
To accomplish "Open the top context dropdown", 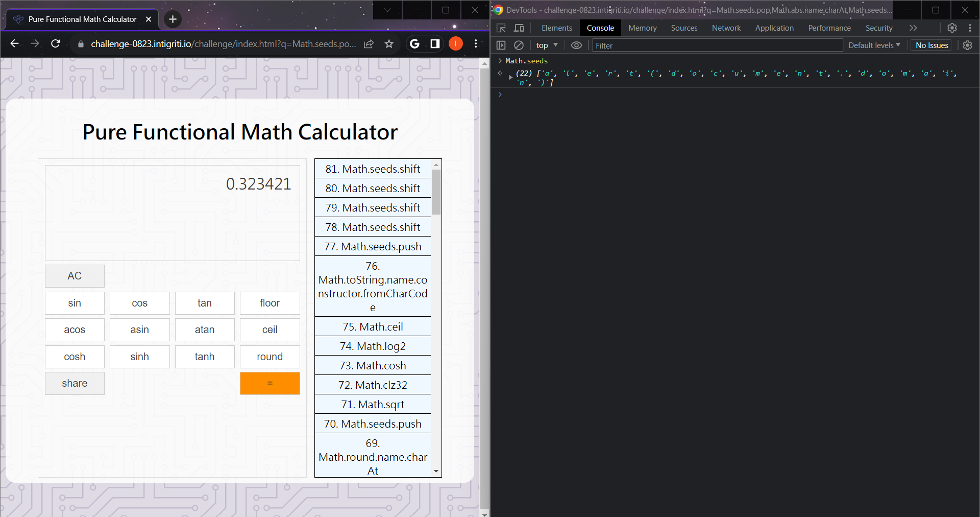I will pyautogui.click(x=547, y=45).
